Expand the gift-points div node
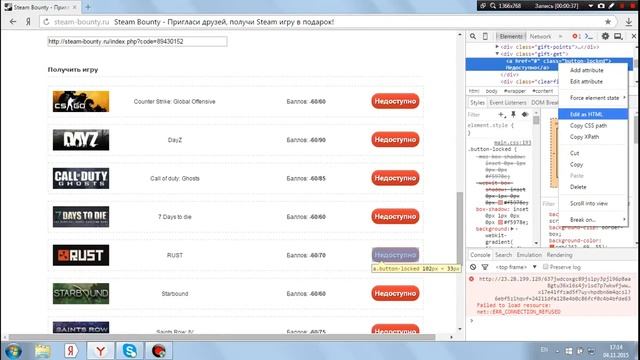 [x=497, y=47]
